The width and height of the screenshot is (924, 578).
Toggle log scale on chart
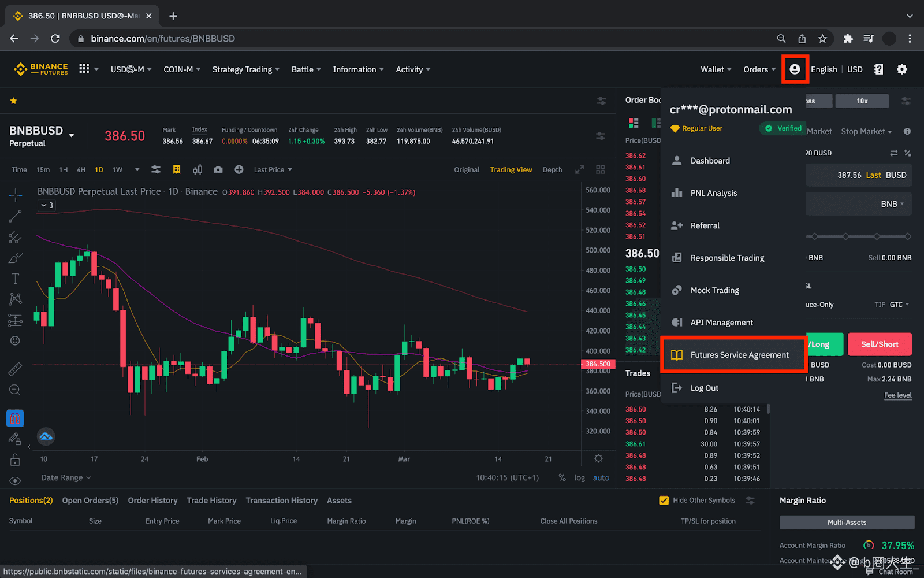(579, 478)
